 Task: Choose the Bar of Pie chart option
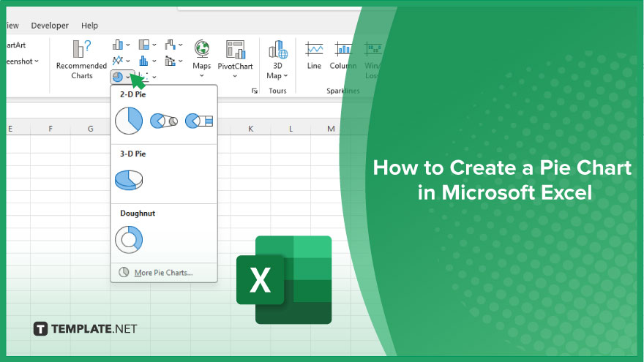pyautogui.click(x=199, y=121)
